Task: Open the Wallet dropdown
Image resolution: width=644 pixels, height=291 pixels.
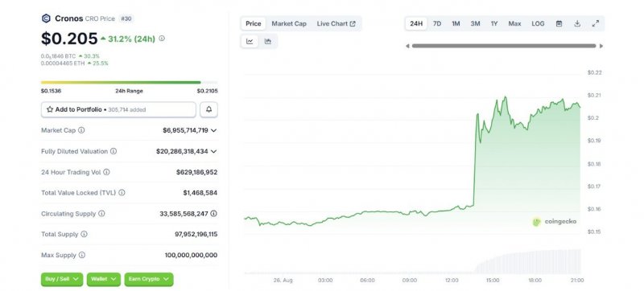Action: (x=104, y=279)
